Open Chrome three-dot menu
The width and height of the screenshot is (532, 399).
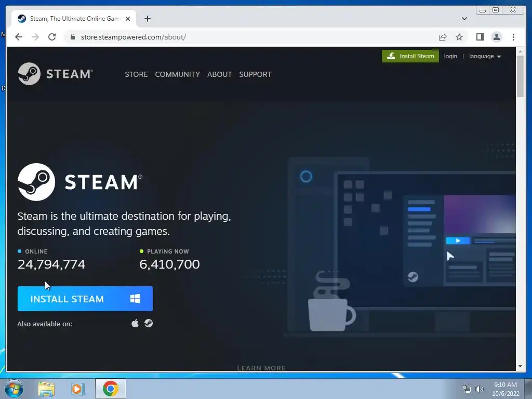(x=513, y=37)
